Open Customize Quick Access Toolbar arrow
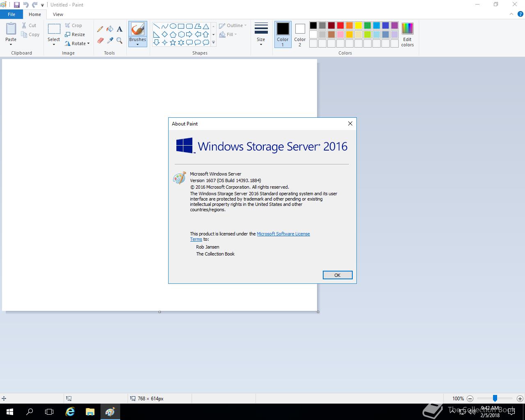The height and width of the screenshot is (420, 525). 42,5
